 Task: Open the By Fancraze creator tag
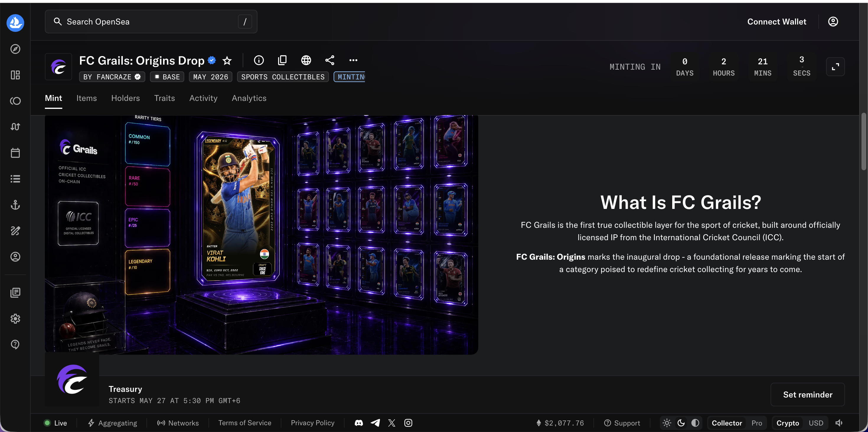point(112,77)
